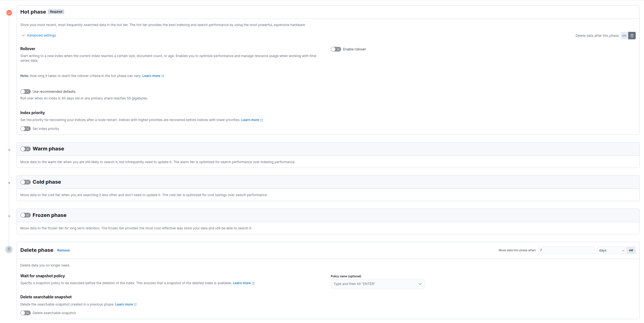The height and width of the screenshot is (323, 644).
Task: Click the infinity keep-data-forever icon
Action: tap(624, 36)
